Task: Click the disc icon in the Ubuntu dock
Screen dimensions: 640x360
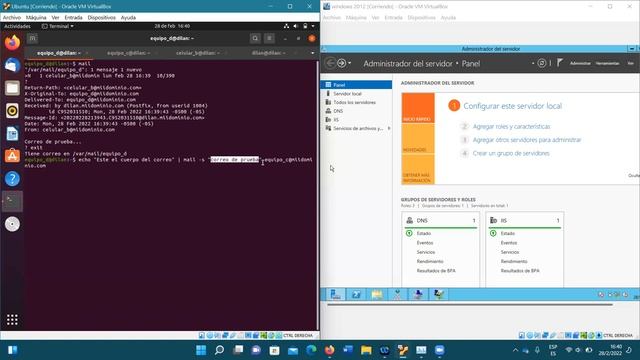Action: point(12,224)
